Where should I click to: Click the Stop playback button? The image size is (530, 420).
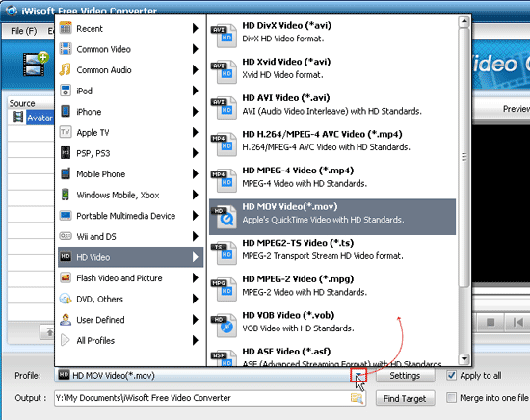(x=490, y=322)
